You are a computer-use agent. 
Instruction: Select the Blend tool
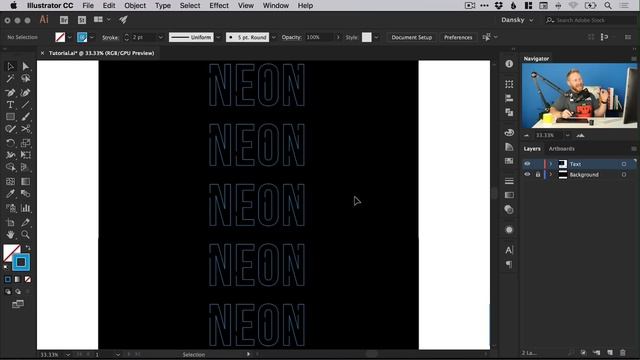tap(25, 194)
